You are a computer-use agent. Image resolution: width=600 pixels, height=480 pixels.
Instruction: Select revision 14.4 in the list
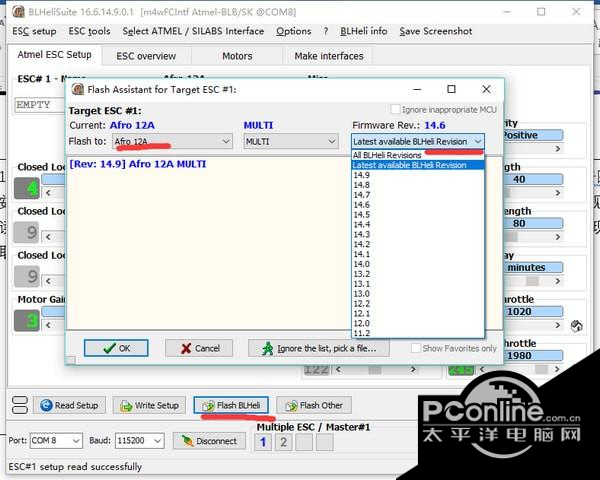(418, 224)
